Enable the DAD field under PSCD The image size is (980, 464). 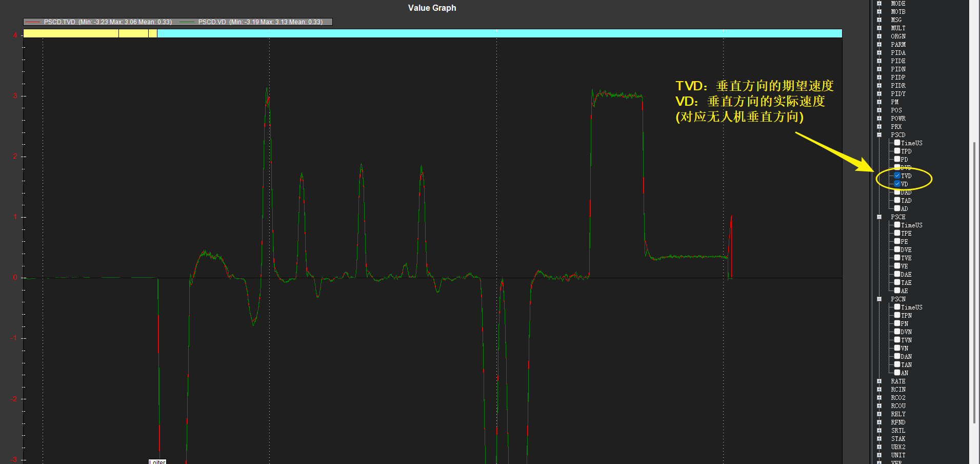(897, 192)
